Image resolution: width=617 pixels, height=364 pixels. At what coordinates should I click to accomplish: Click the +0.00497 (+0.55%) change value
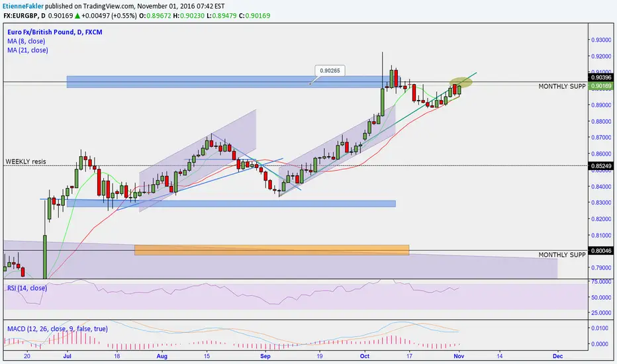click(109, 16)
